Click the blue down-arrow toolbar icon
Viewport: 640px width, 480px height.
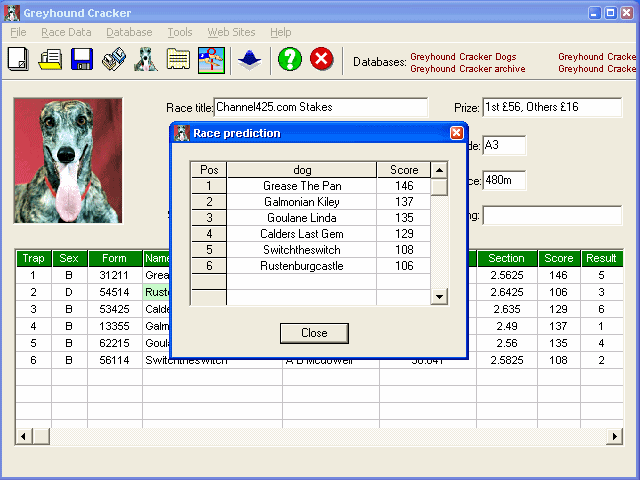pyautogui.click(x=249, y=59)
